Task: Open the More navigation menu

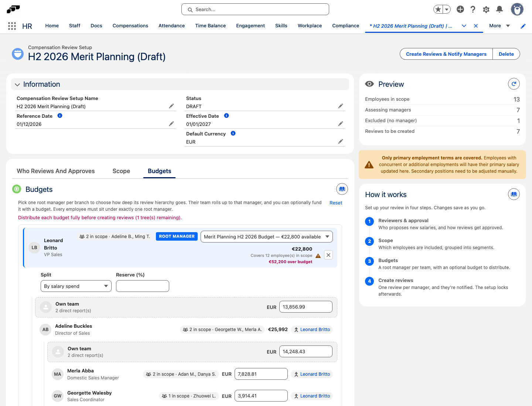Action: (x=499, y=26)
